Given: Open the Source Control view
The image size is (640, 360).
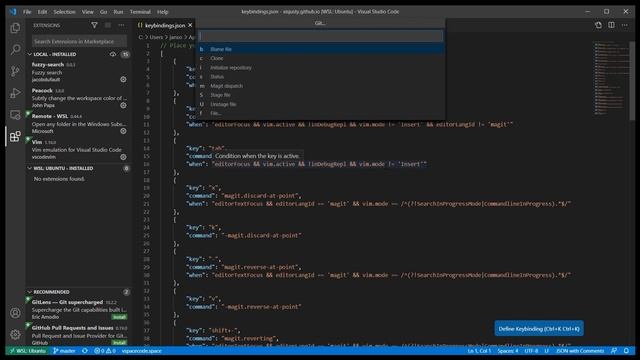Looking at the screenshot, I should pos(15,71).
